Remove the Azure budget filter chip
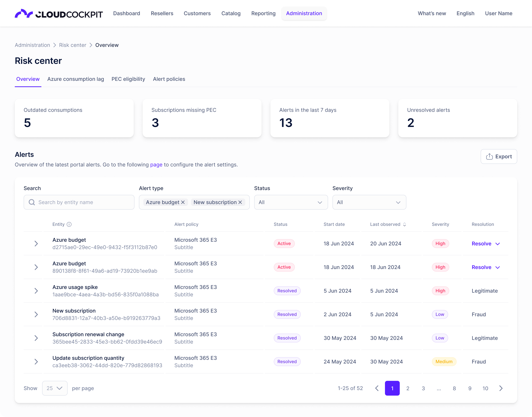Screen dimensions: 532x417 click(x=183, y=202)
